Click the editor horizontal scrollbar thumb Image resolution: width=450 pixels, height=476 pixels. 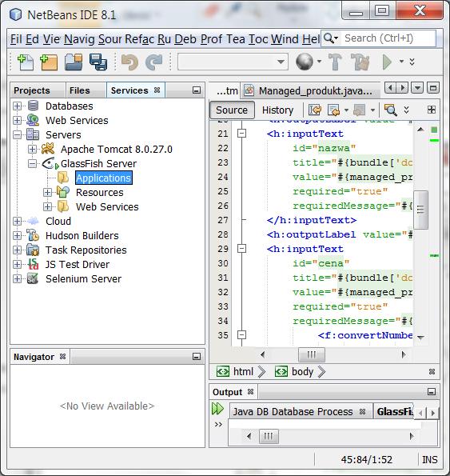pos(312,354)
